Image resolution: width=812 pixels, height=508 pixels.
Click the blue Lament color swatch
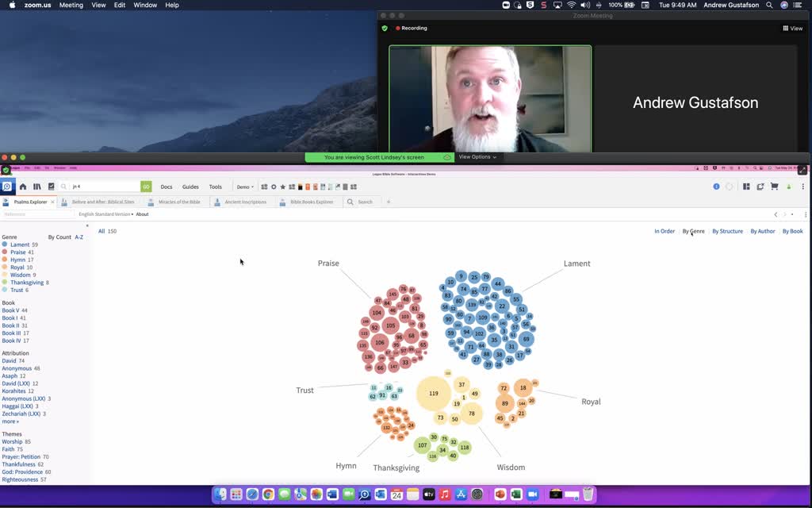6,244
